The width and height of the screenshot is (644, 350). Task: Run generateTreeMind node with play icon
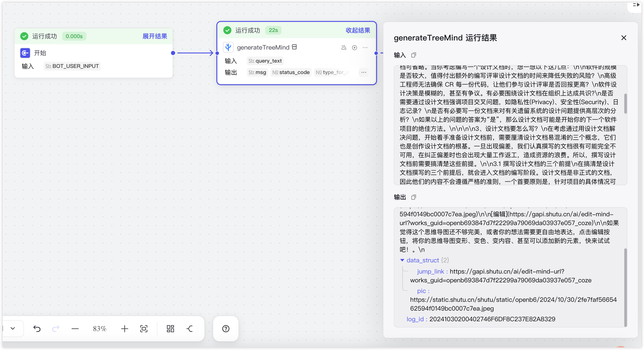pyautogui.click(x=354, y=48)
